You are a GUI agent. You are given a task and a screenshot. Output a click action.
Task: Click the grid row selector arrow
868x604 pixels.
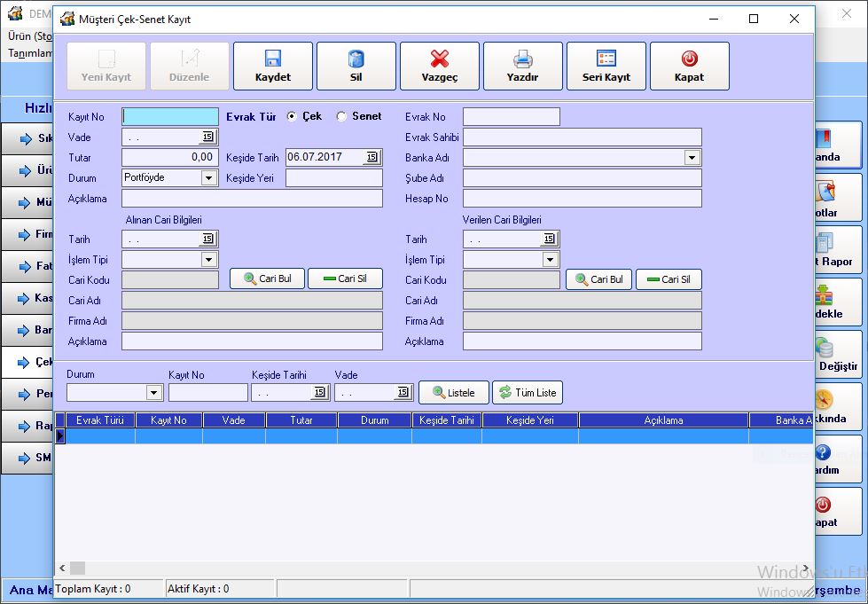click(59, 436)
